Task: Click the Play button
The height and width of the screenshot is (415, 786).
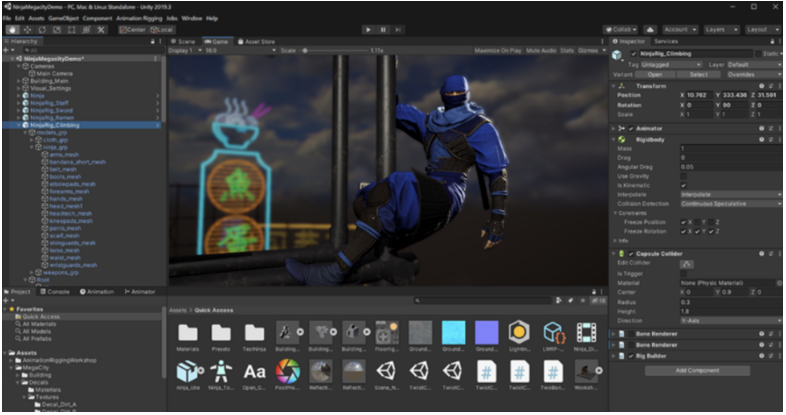Action: pos(368,30)
